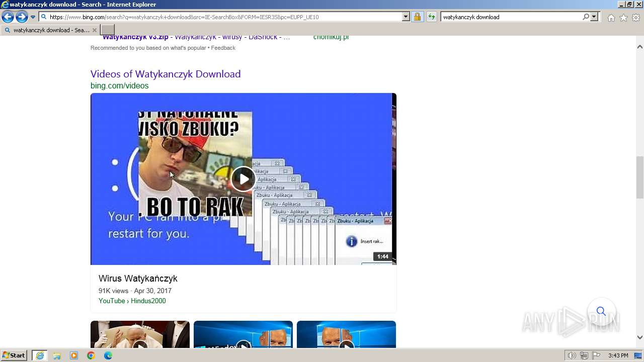Image resolution: width=644 pixels, height=362 pixels.
Task: Click the '91K views · Apr 30, 2017' text
Action: [x=135, y=291]
